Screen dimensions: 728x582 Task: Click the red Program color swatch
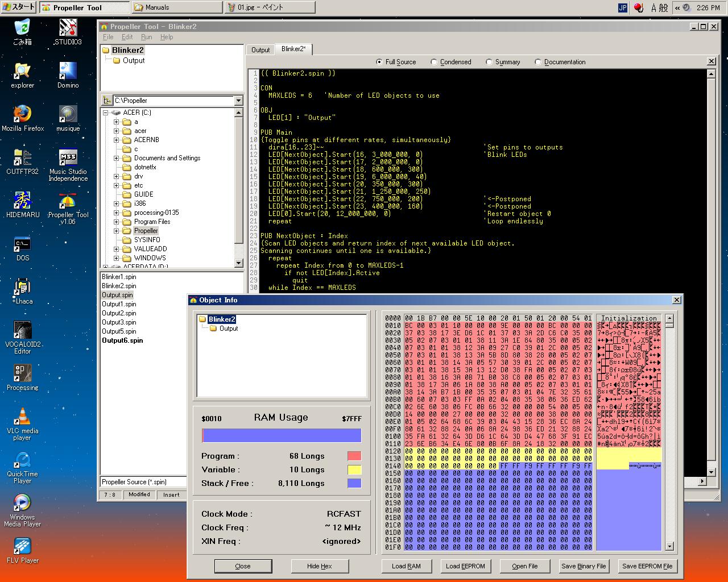354,456
